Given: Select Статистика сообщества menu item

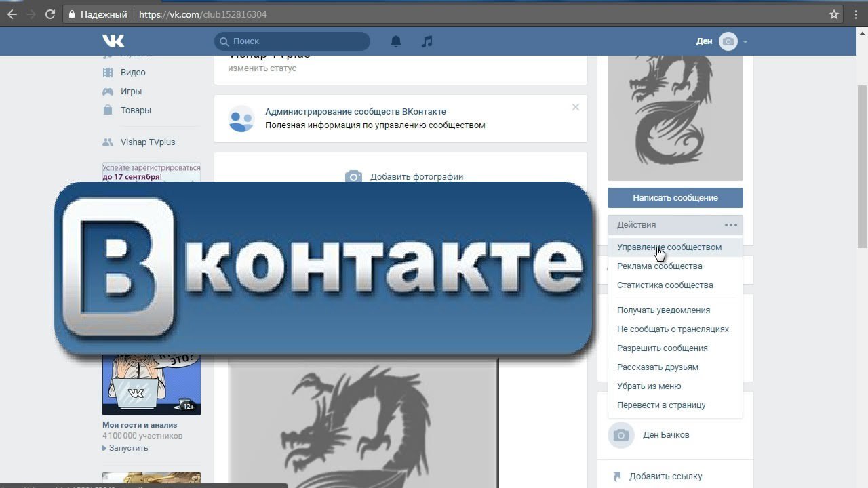Looking at the screenshot, I should 665,285.
